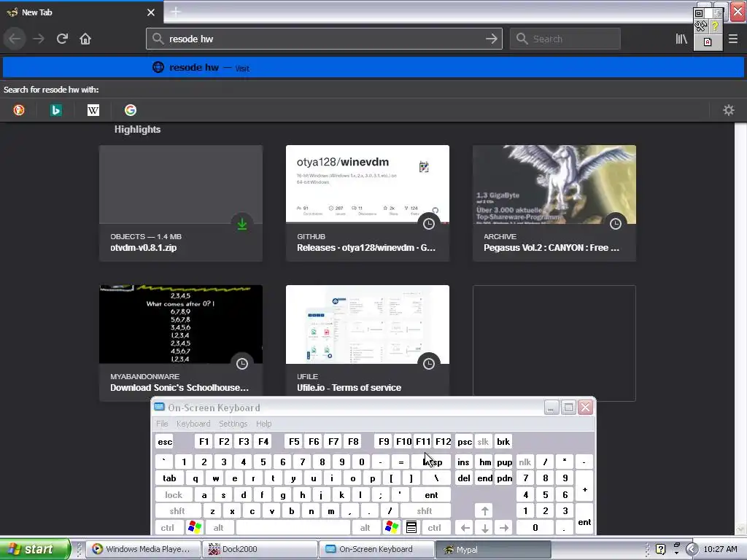This screenshot has width=747, height=560.
Task: Toggle the lock (caps lock) key
Action: [174, 495]
